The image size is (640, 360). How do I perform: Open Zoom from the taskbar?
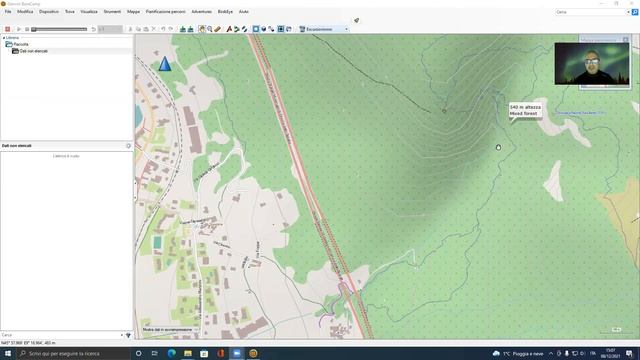tap(237, 353)
